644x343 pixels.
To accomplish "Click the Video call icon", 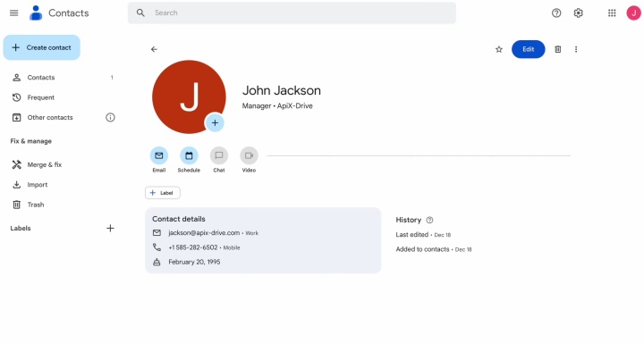I will tap(249, 155).
